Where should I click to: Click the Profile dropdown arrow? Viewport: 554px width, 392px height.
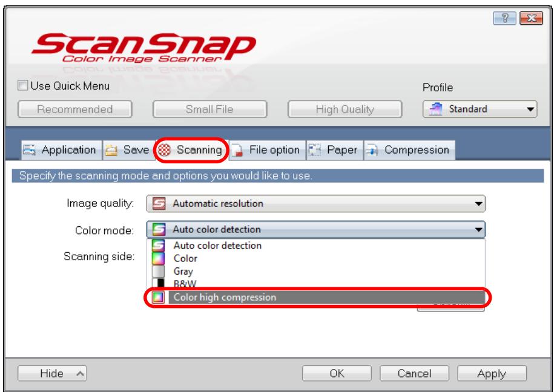point(530,109)
